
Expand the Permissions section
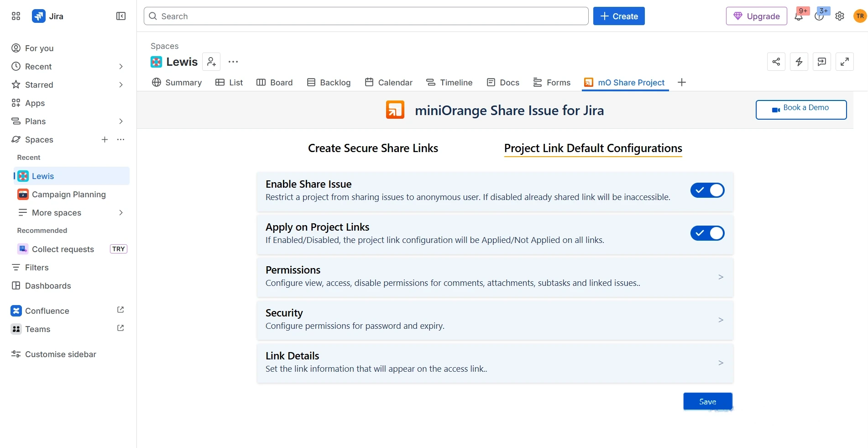(x=495, y=277)
